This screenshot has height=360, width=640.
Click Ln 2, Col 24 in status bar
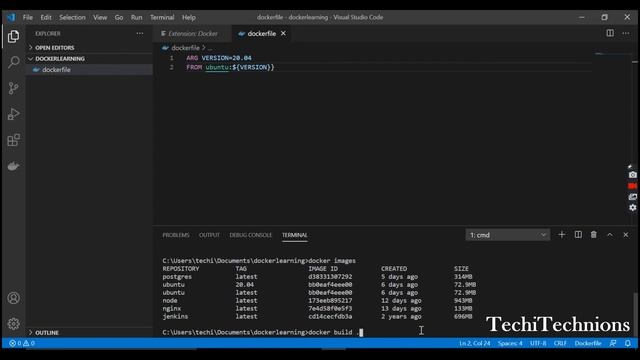pos(474,343)
